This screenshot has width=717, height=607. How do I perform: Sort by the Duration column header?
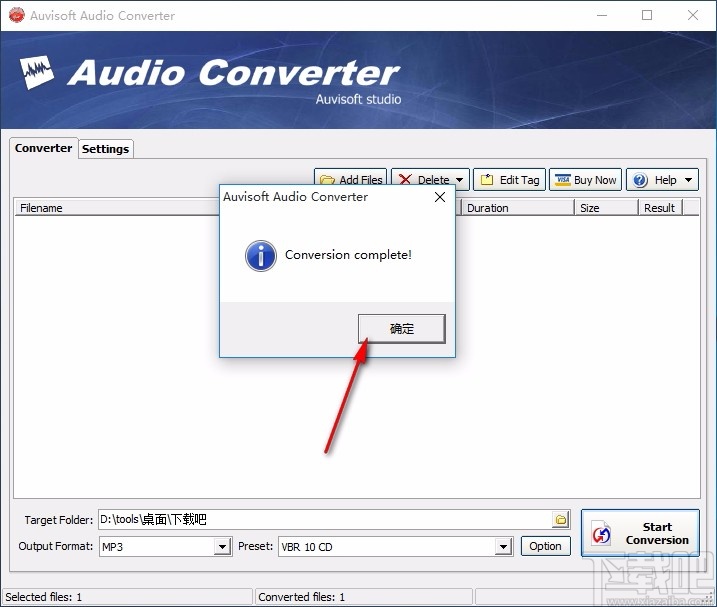(517, 208)
